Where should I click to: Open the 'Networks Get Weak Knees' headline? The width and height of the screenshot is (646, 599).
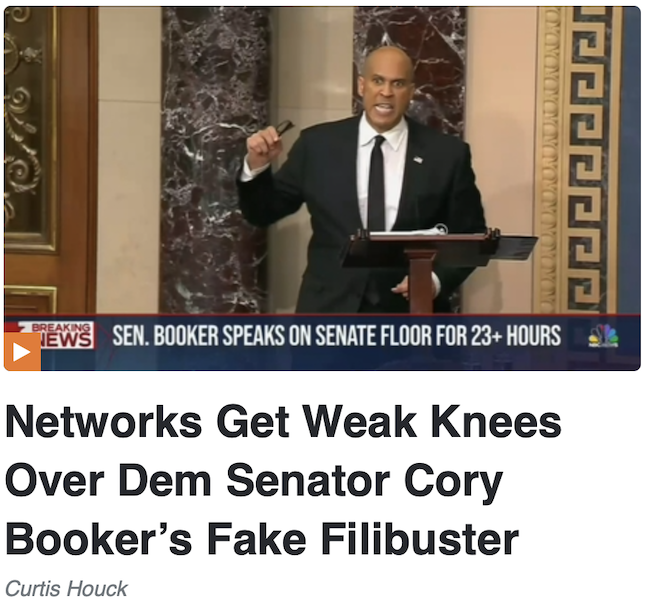pyautogui.click(x=283, y=480)
